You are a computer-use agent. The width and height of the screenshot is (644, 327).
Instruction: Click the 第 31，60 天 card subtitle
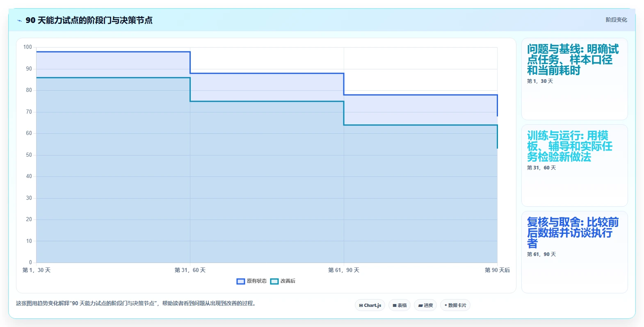tap(541, 168)
